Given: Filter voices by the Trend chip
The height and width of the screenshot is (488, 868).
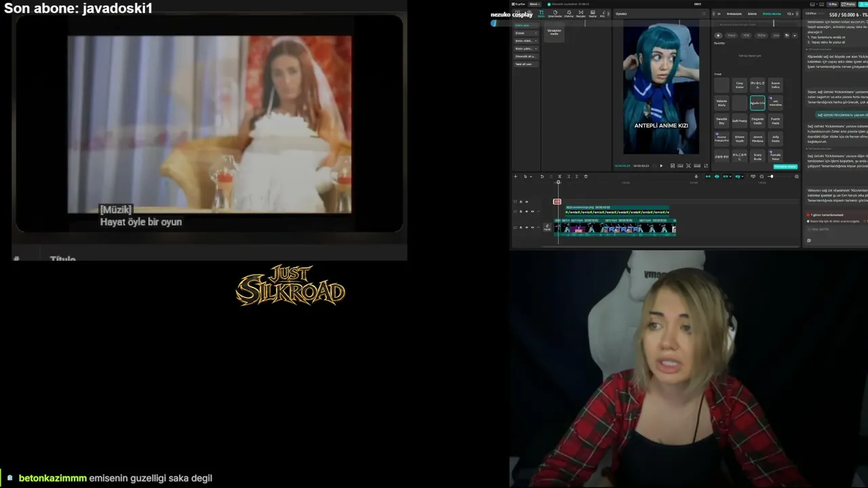Looking at the screenshot, I should point(731,35).
